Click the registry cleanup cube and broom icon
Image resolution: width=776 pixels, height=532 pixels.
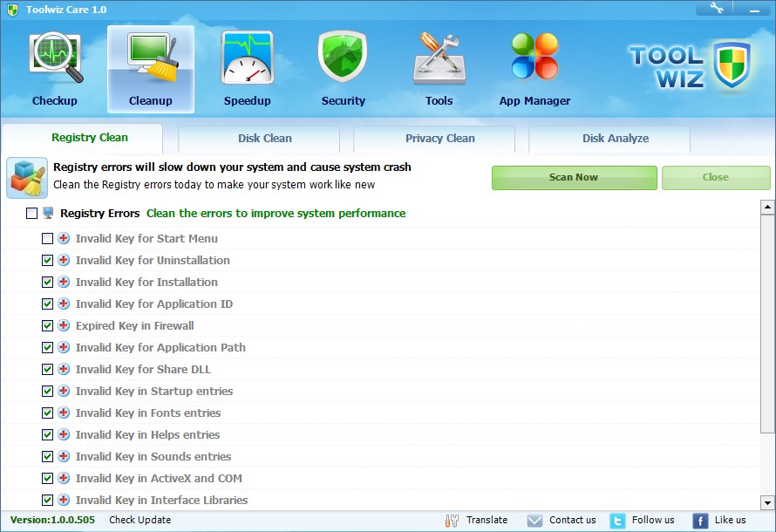[x=27, y=178]
